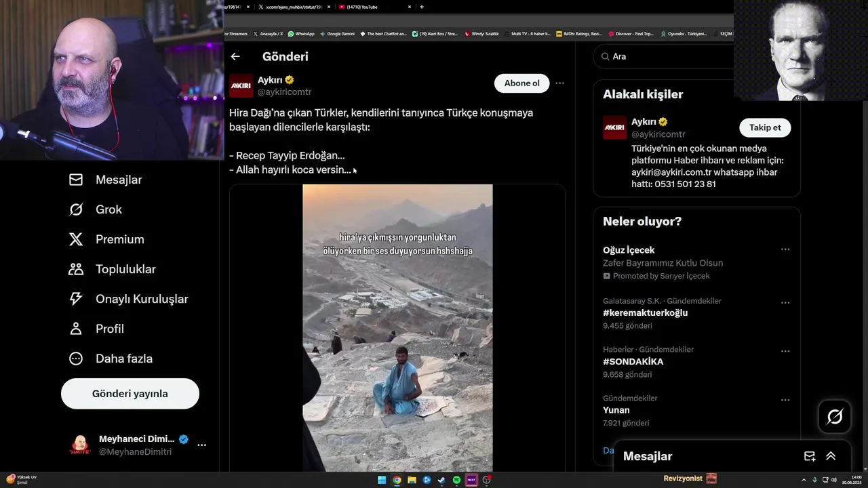Open the post's three-dot options menu
Image resolution: width=868 pixels, height=488 pixels.
[x=559, y=83]
